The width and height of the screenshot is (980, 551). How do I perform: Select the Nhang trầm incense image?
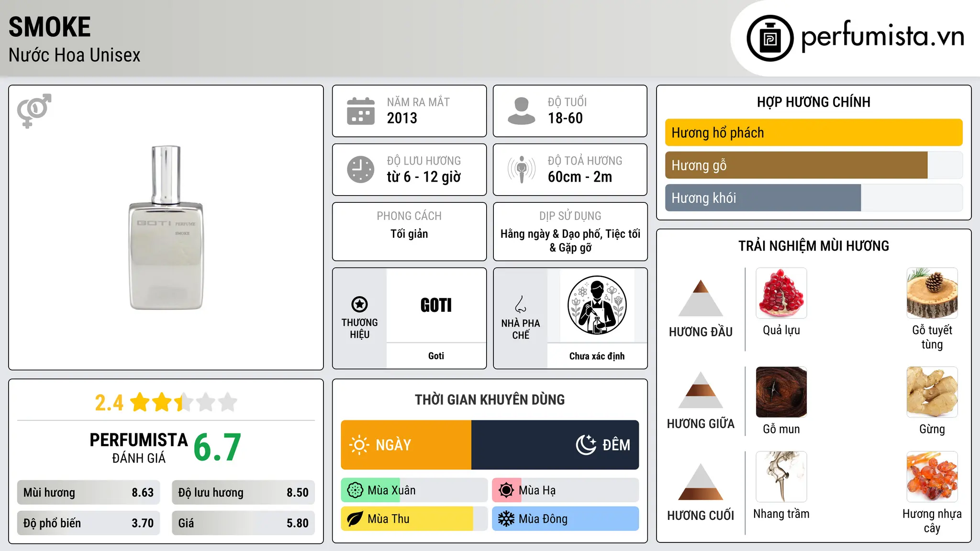[781, 477]
